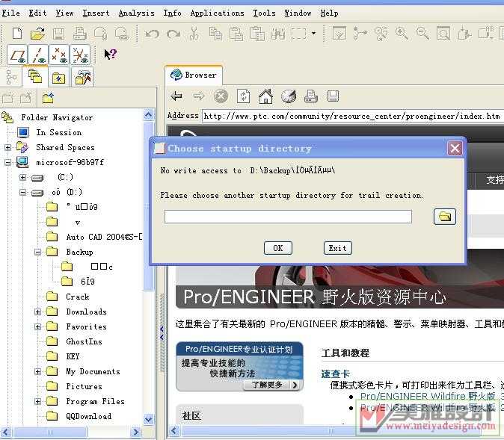This screenshot has width=504, height=440.
Task: Click the Zoom Out magnifier icon
Action: point(422,34)
